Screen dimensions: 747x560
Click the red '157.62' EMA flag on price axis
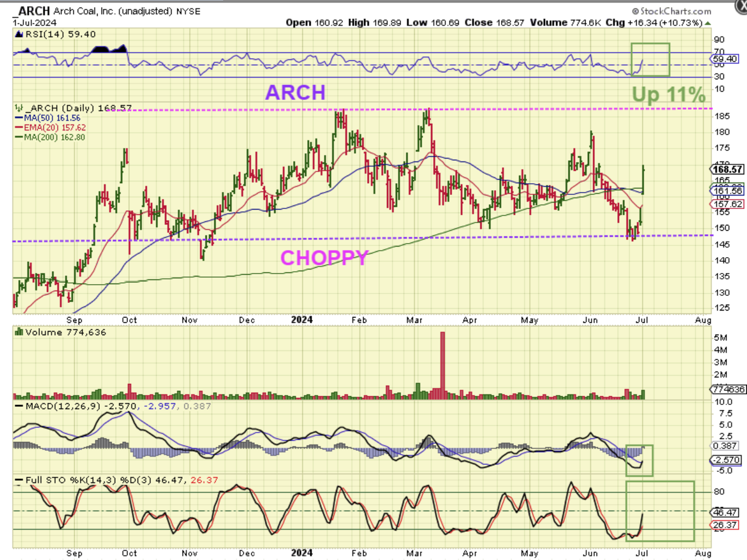click(727, 204)
